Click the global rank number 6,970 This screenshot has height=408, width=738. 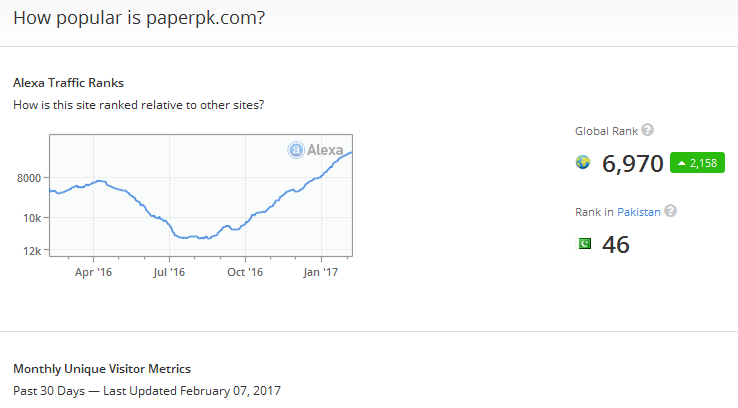click(633, 164)
